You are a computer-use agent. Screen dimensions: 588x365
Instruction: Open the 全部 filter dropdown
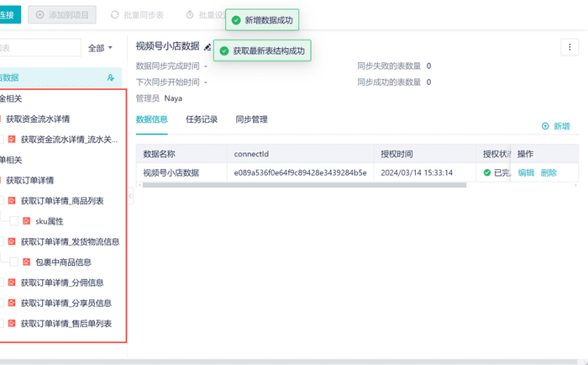coord(100,48)
